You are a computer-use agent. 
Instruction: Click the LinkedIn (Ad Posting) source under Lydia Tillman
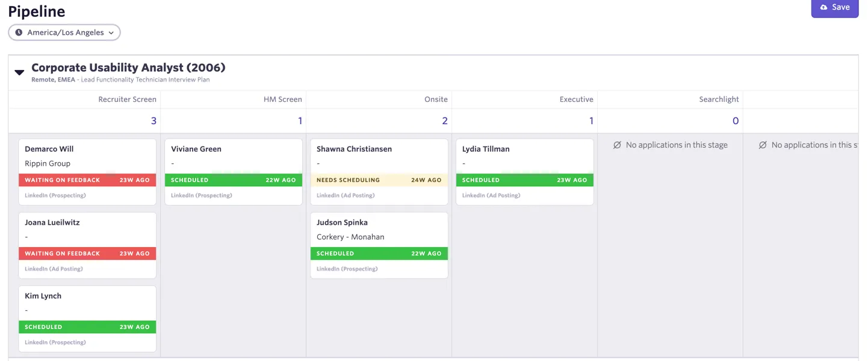tap(491, 195)
